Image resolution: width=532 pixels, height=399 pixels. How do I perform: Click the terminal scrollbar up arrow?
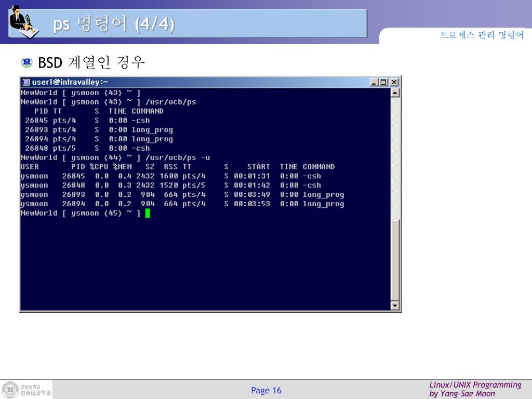click(x=395, y=92)
